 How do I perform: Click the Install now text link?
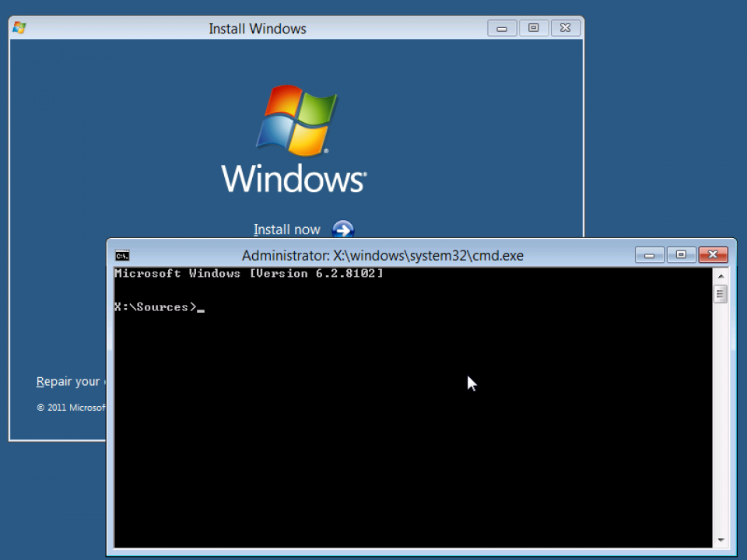[287, 229]
